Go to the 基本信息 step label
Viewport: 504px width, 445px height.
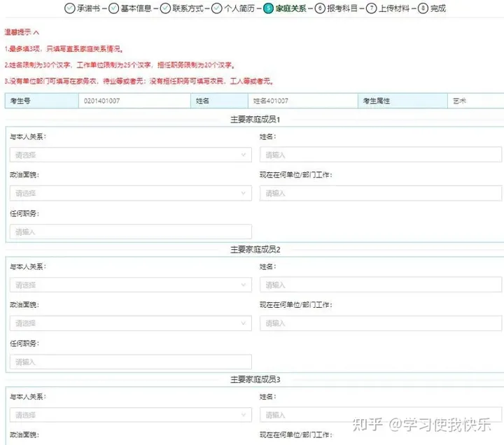coord(136,8)
